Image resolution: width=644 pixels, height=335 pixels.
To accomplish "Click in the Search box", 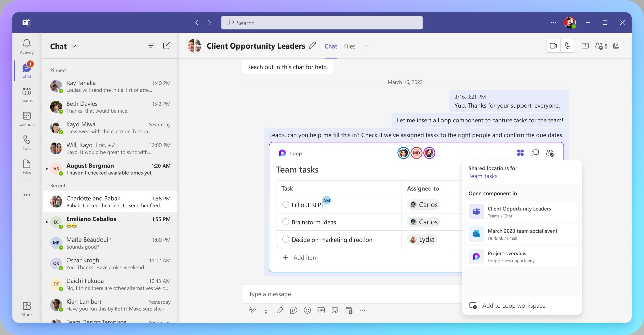I will pos(322,23).
